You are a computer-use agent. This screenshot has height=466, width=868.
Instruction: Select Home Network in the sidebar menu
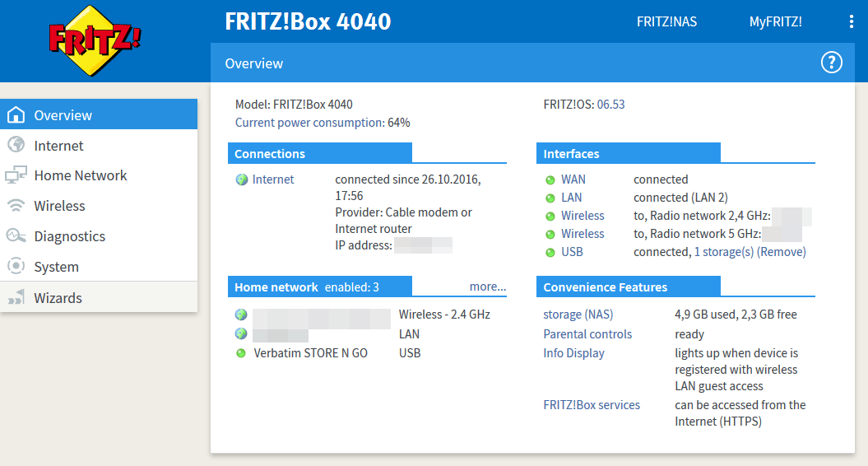click(99, 175)
